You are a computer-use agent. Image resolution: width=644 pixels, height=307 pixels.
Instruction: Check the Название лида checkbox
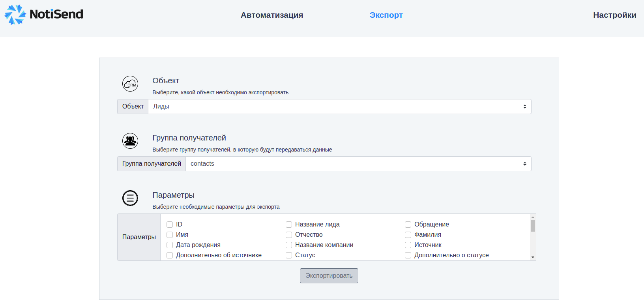[x=289, y=225]
